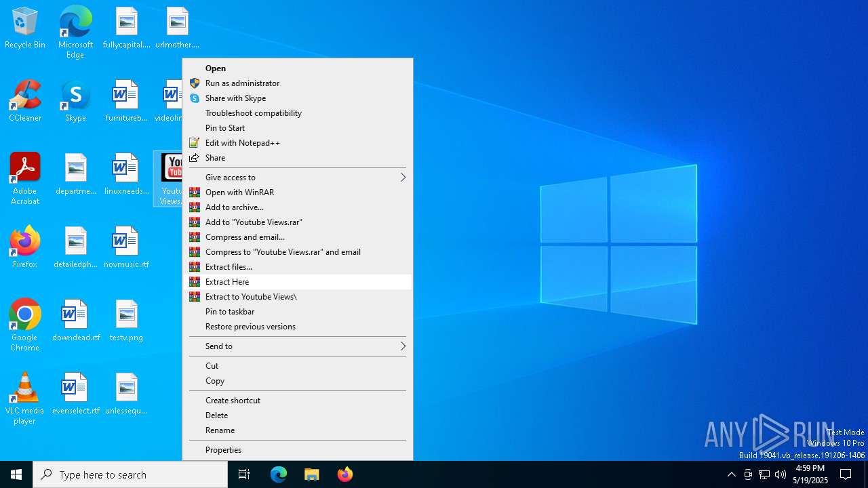Launch Firefox from the taskbar
Image resolution: width=868 pixels, height=488 pixels.
pyautogui.click(x=344, y=474)
